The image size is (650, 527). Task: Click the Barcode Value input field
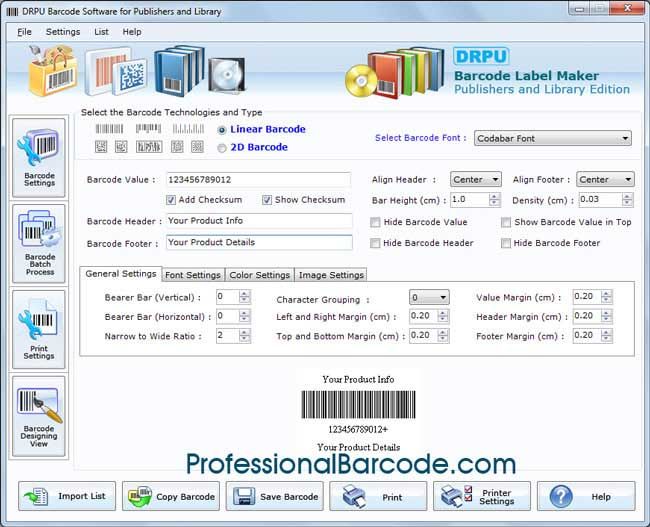point(258,180)
